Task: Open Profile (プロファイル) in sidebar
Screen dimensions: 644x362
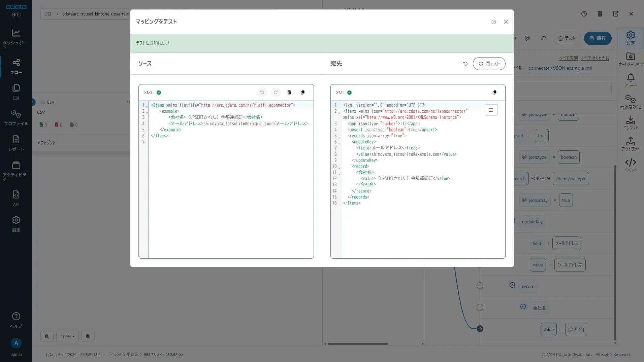Action: (16, 117)
